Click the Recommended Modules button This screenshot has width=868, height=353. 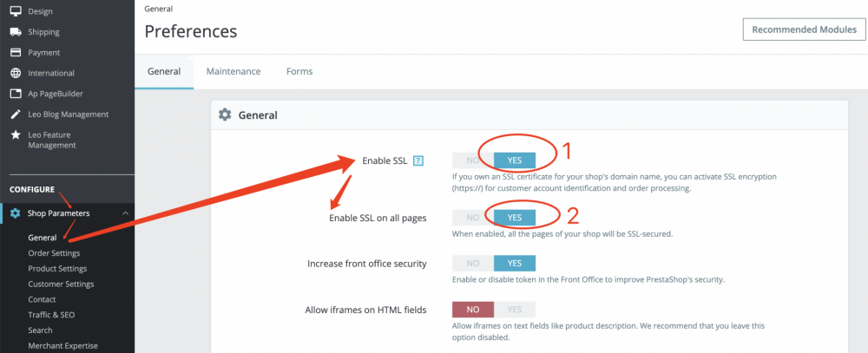[804, 29]
